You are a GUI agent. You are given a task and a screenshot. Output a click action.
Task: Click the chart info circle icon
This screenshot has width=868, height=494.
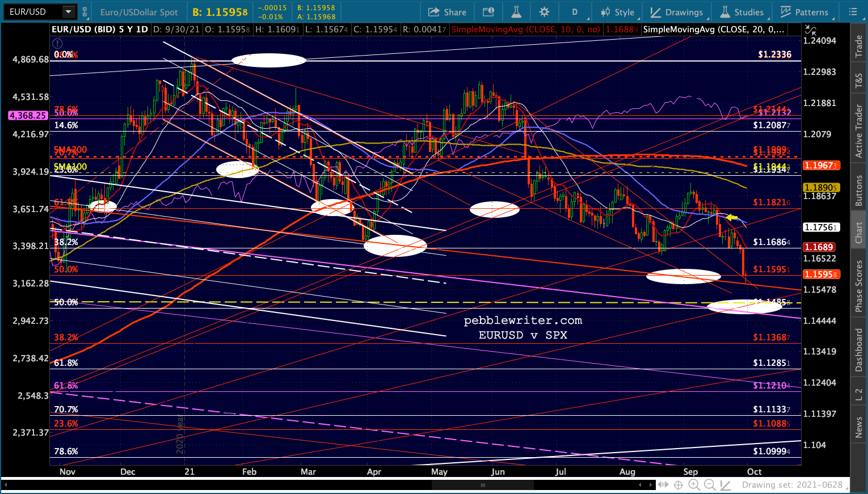coord(57,43)
